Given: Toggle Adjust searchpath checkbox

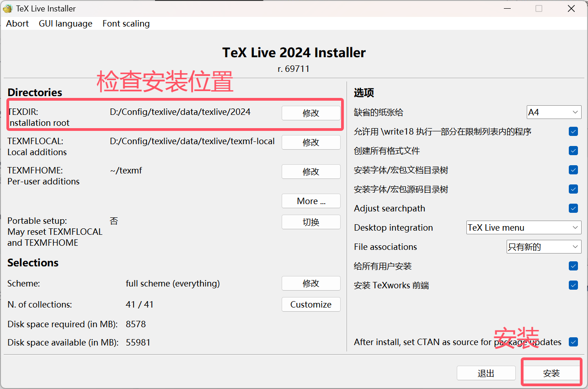Looking at the screenshot, I should pos(573,208).
